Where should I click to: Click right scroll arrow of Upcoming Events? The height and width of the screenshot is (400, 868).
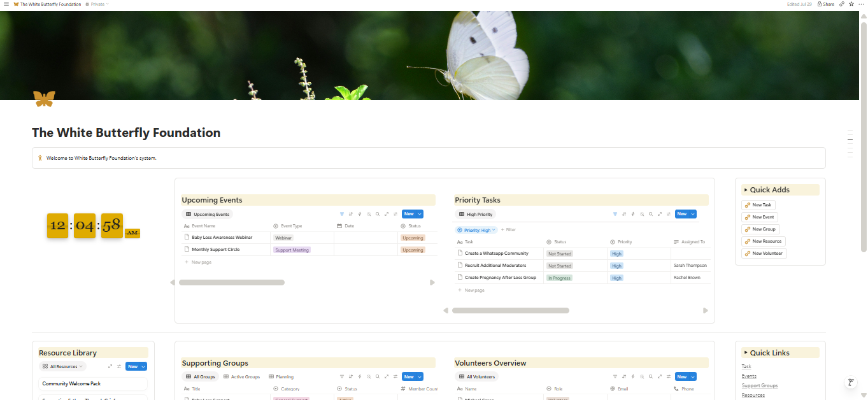pyautogui.click(x=432, y=282)
